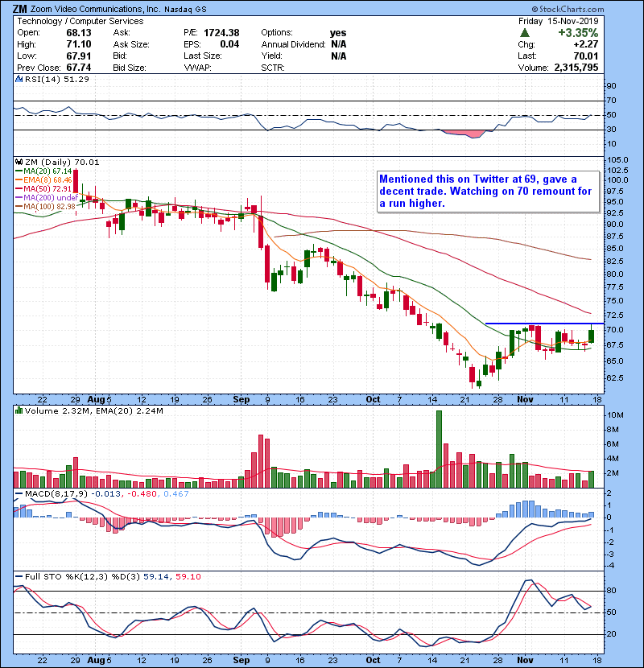Screen dimensions: 644x668
Task: Click the 80 level label on stochastic axis
Action: pyautogui.click(x=612, y=591)
